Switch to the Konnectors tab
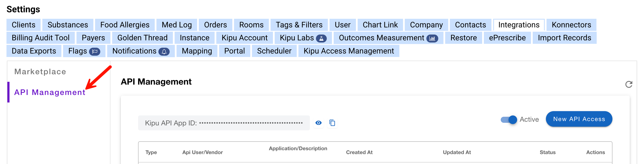Image resolution: width=644 pixels, height=164 pixels. click(571, 25)
